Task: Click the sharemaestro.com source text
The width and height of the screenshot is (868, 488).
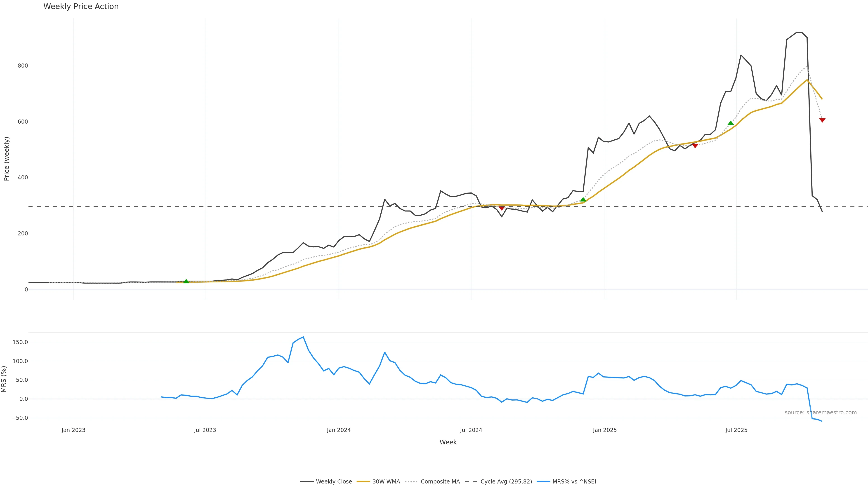Action: coord(821,413)
